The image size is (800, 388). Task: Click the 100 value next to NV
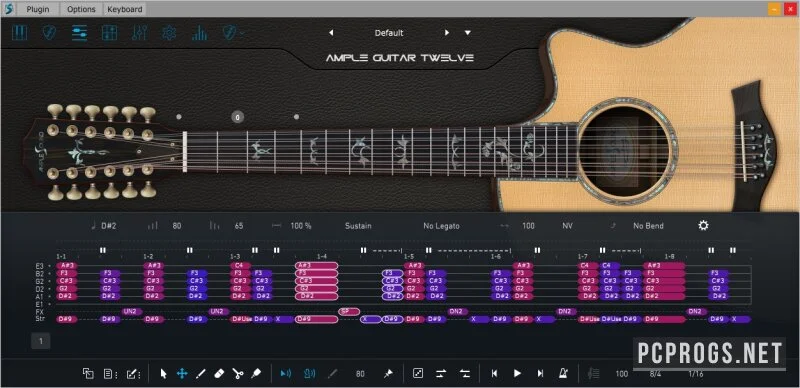528,226
